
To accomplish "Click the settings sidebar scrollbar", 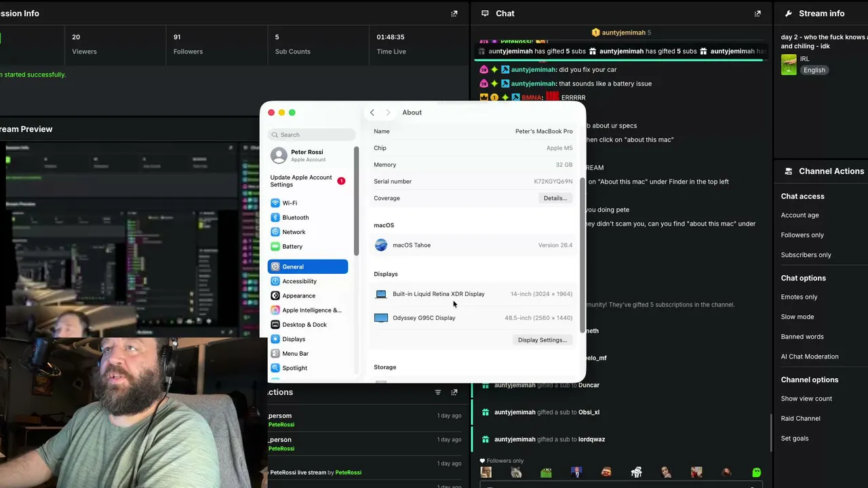I will click(357, 201).
